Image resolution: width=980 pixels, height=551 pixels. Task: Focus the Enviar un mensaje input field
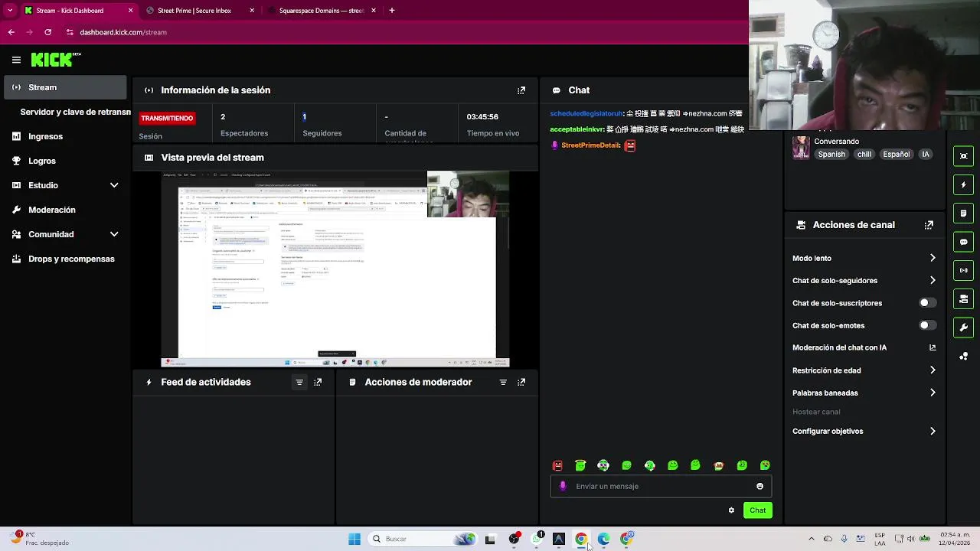point(661,486)
